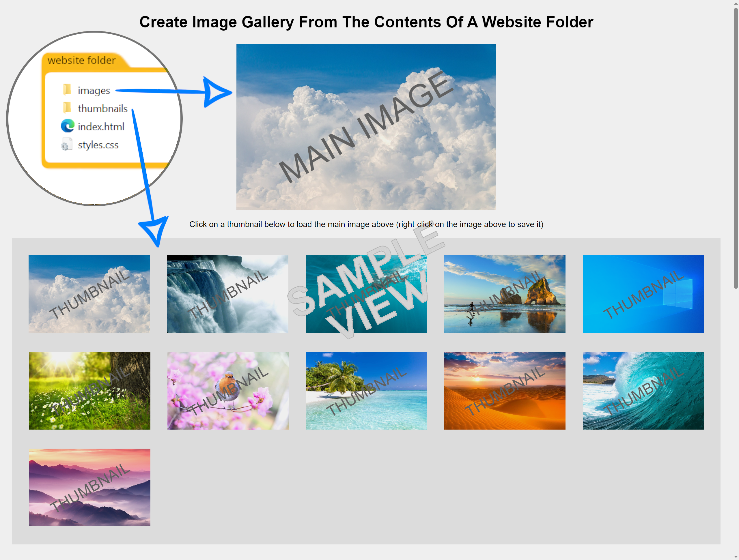Viewport: 739px width, 560px height.
Task: Click the 'styles.css' file name text
Action: coord(98,145)
